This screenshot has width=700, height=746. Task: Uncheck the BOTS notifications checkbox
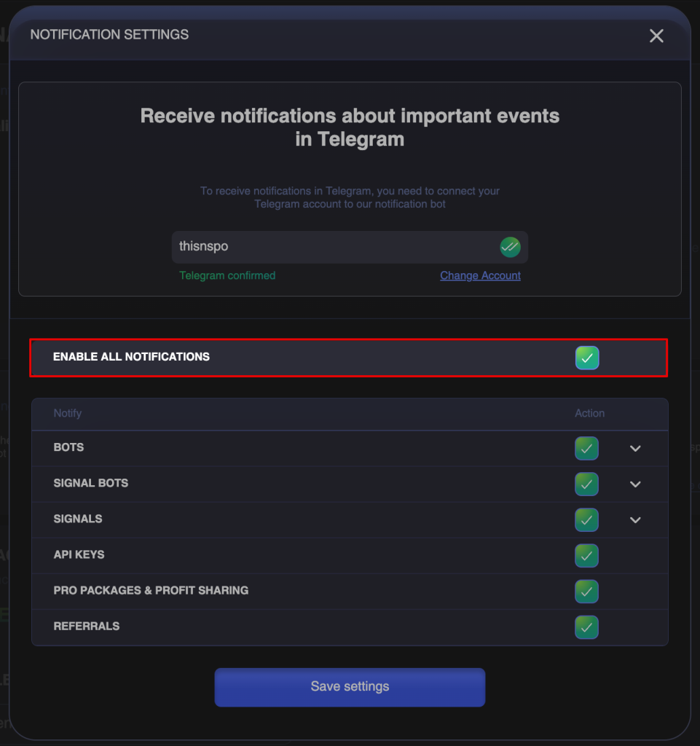(x=586, y=448)
